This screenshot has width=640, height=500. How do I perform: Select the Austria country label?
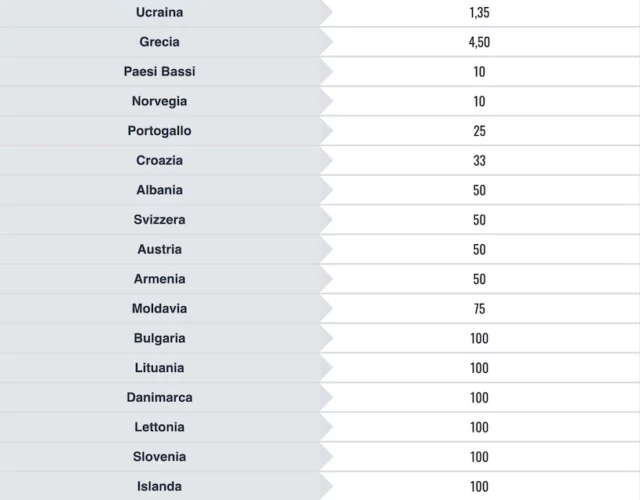160,249
